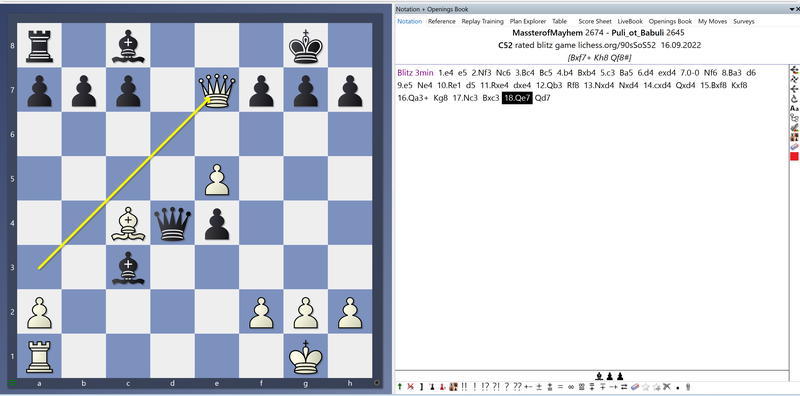Click the red pawn annotation icon
This screenshot has height=396, width=800.
click(x=442, y=387)
